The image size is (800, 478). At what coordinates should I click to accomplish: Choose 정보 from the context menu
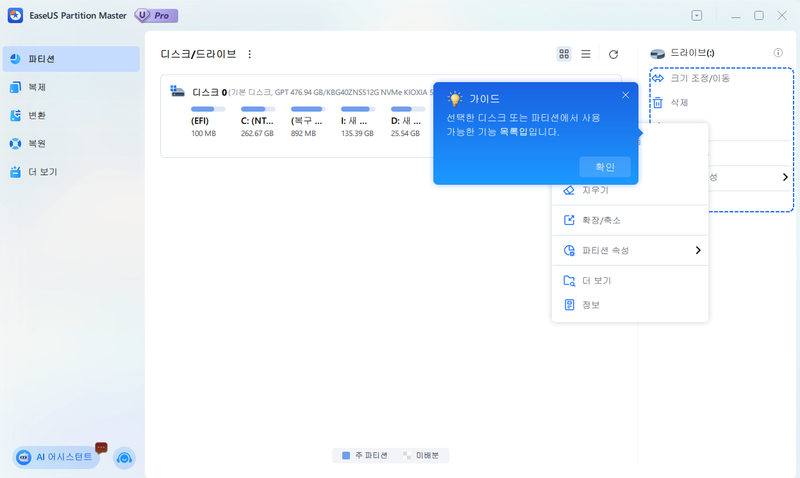tap(590, 304)
